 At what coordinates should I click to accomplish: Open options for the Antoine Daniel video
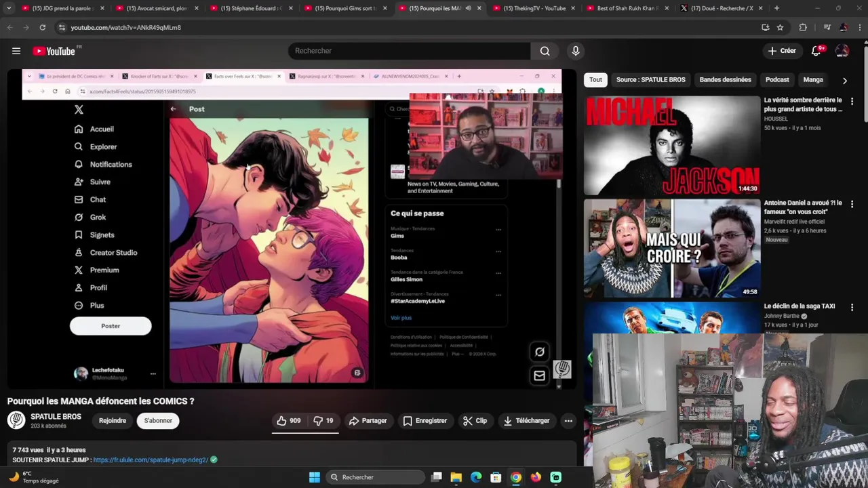click(852, 204)
